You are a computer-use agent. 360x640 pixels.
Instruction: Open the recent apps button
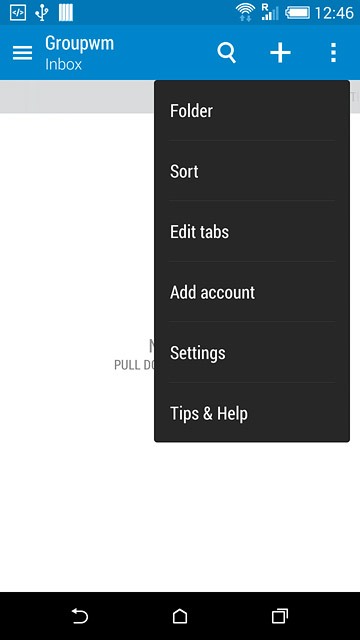280,616
